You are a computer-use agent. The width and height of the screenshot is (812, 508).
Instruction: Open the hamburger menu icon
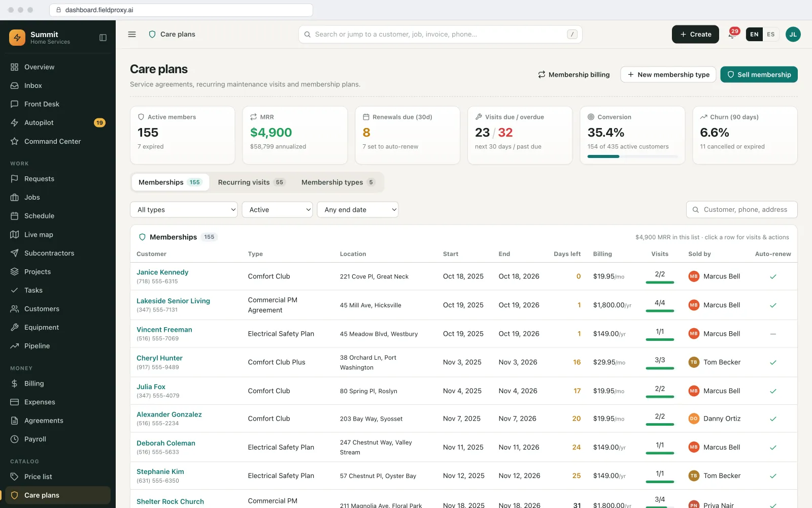(132, 35)
